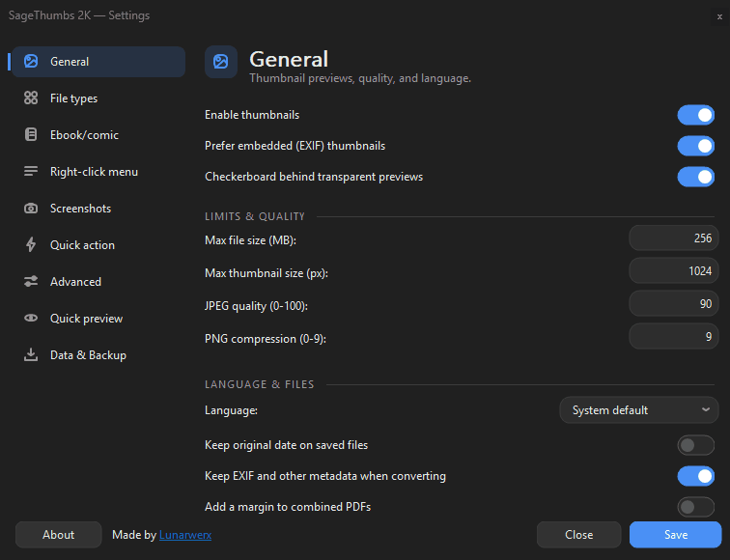Select the Screenshots section
The image size is (730, 560).
click(x=98, y=209)
